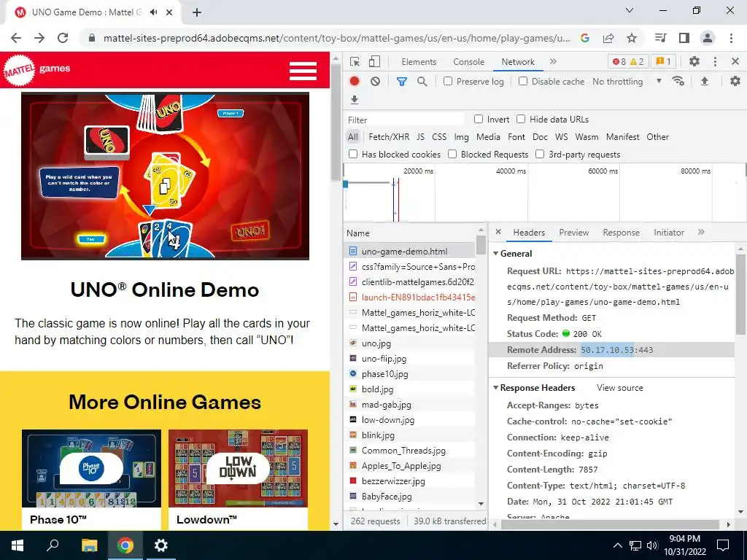This screenshot has height=560, width=747.
Task: Clear the network log icon
Action: [376, 82]
